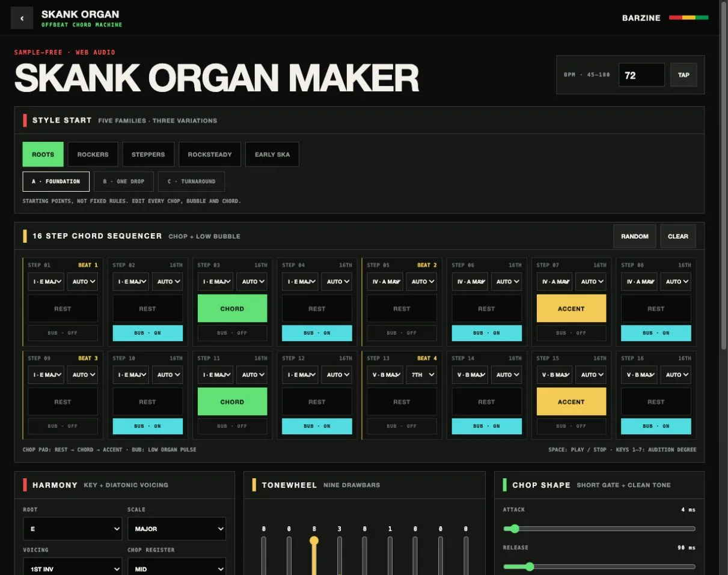Click the sixth tonewheel drawbar
This screenshot has height=575, width=728.
click(390, 556)
